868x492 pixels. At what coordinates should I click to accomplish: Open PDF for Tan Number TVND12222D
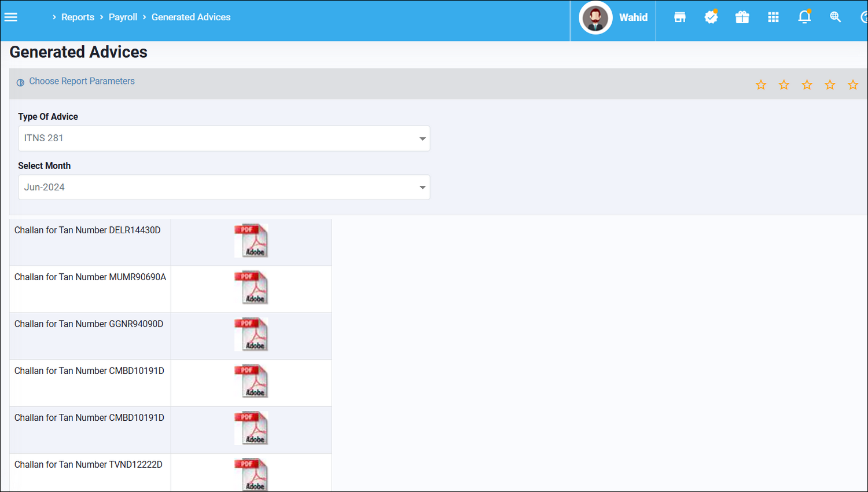[251, 474]
